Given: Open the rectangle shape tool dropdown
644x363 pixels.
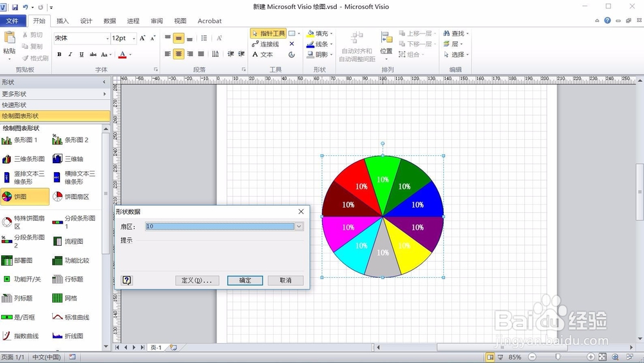Looking at the screenshot, I should [299, 34].
